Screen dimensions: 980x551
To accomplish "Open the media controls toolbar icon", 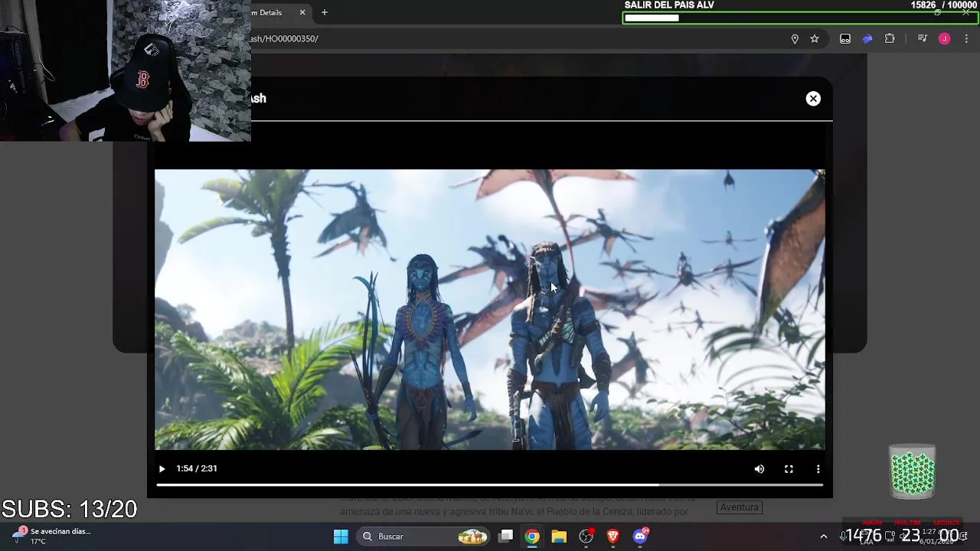I will pyautogui.click(x=923, y=39).
